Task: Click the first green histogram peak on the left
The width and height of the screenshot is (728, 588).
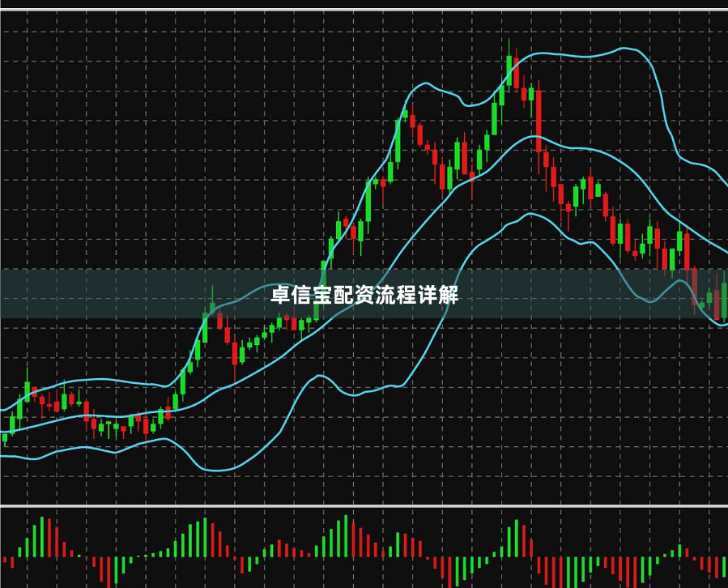Action: coord(42,537)
